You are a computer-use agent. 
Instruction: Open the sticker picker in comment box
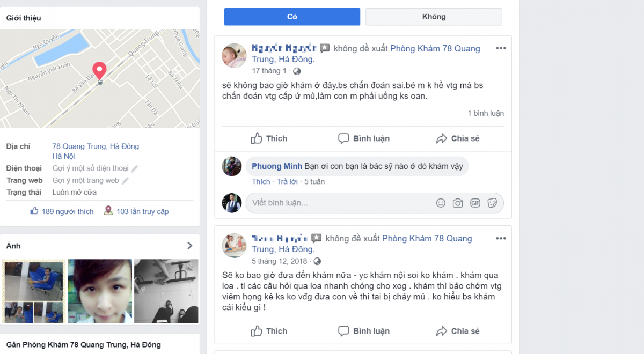click(x=492, y=203)
